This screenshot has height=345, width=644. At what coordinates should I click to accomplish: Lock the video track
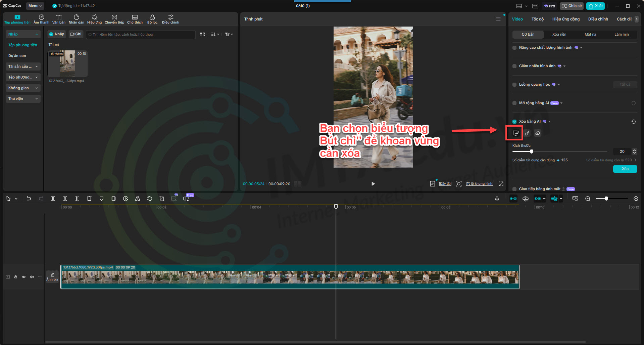pyautogui.click(x=16, y=277)
